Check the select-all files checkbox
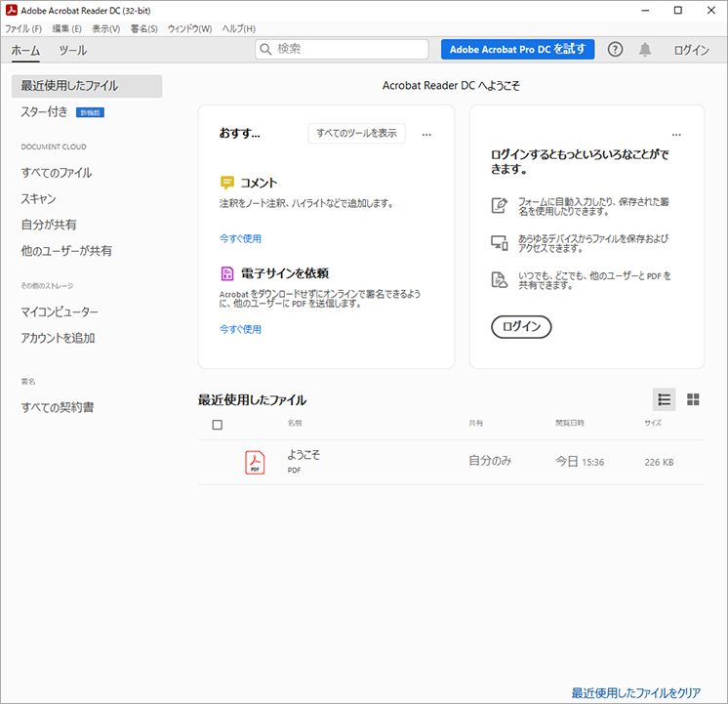This screenshot has height=704, width=728. (x=218, y=425)
